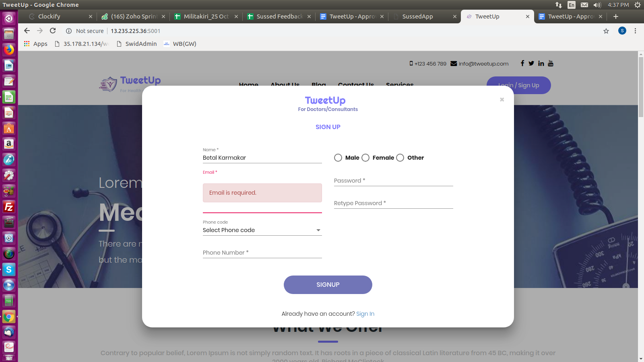Open the YouTube icon in header
This screenshot has height=362, width=644.
(x=551, y=63)
